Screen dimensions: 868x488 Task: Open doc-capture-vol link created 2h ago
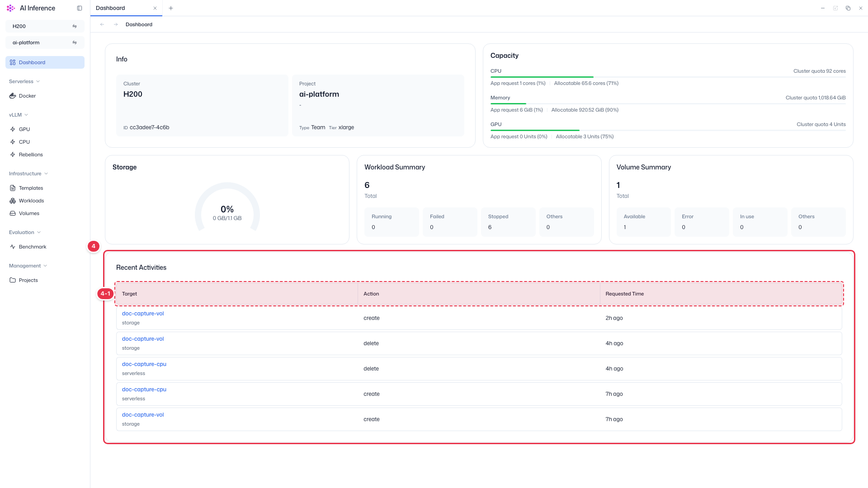pos(143,314)
